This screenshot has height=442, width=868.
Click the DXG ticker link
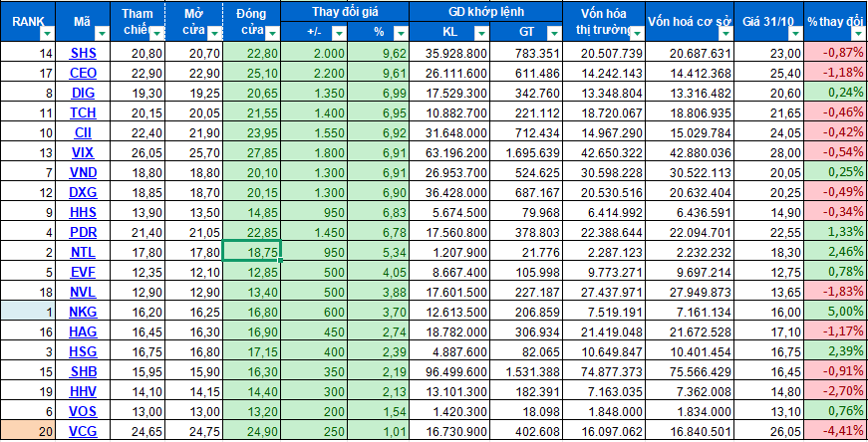pos(83,192)
